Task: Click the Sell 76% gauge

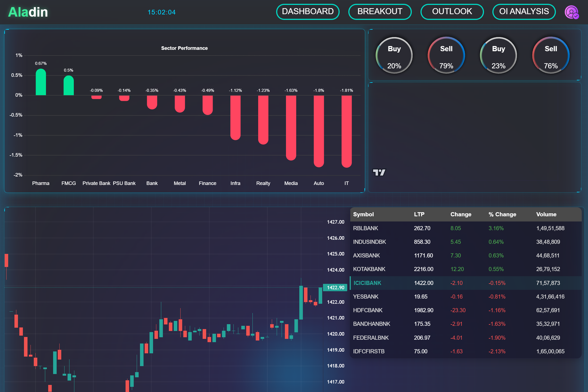Action: click(x=551, y=55)
